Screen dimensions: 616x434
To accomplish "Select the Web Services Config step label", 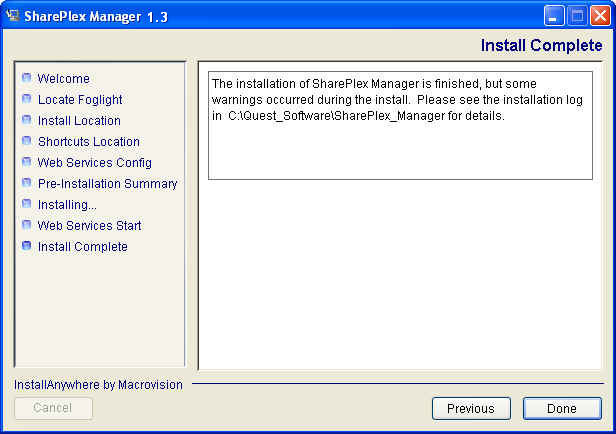I will click(x=94, y=163).
